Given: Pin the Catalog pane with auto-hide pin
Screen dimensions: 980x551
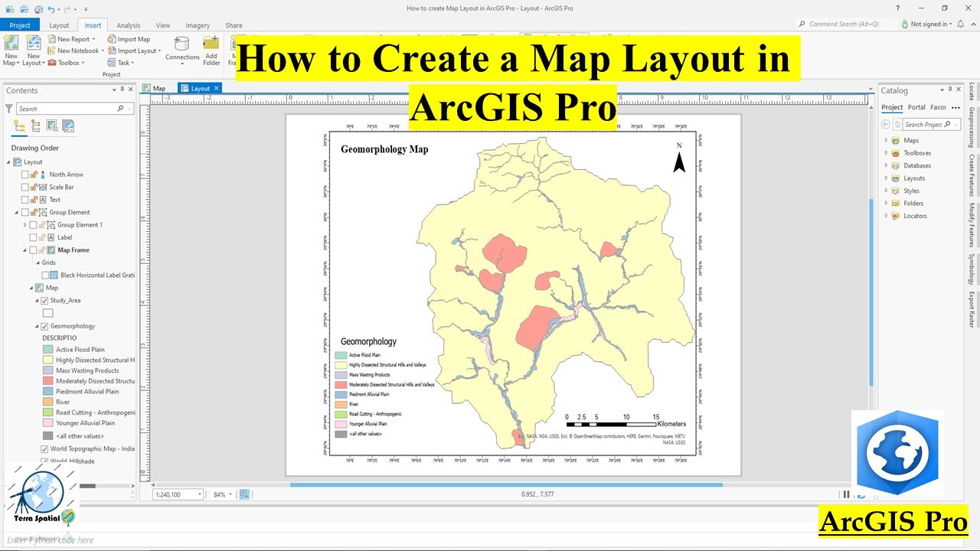Looking at the screenshot, I should click(x=950, y=90).
